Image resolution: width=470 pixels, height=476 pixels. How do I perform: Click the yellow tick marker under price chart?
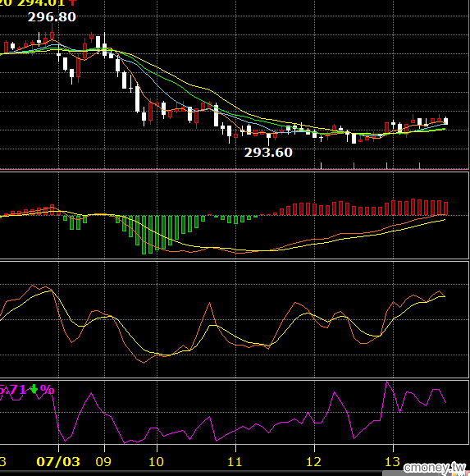[321, 166]
